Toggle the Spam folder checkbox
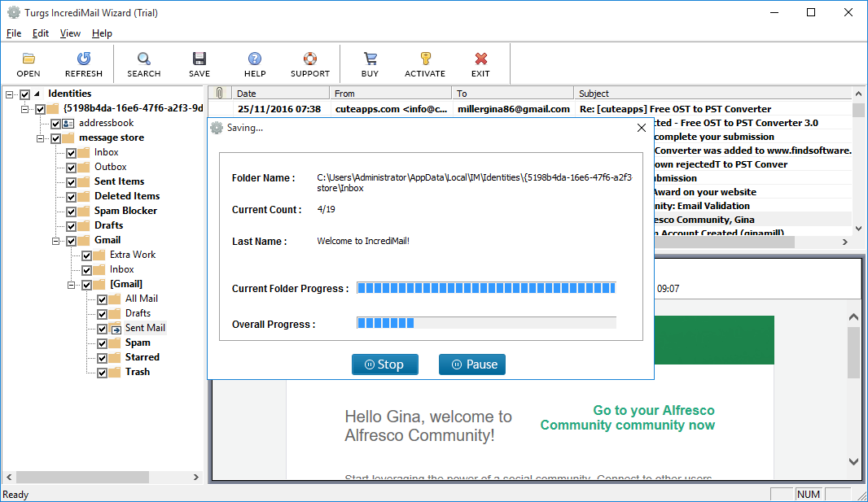Viewport: 868px width, 502px height. point(103,343)
